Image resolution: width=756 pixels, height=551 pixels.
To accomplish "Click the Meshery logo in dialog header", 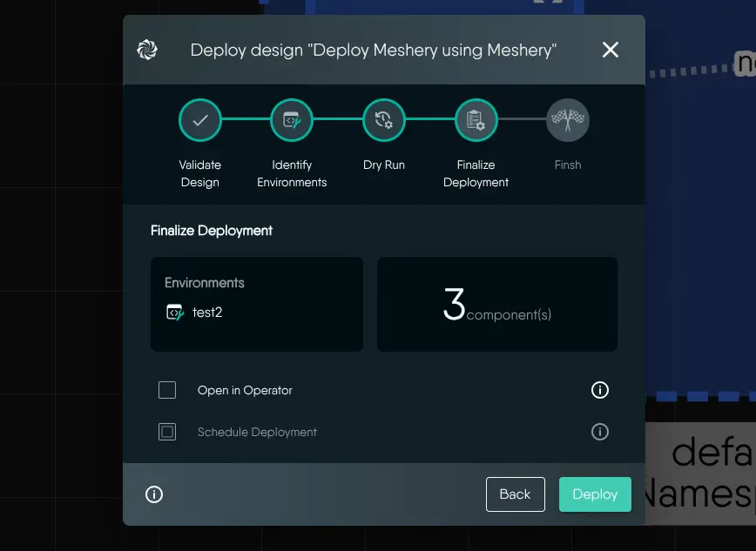I will (147, 50).
